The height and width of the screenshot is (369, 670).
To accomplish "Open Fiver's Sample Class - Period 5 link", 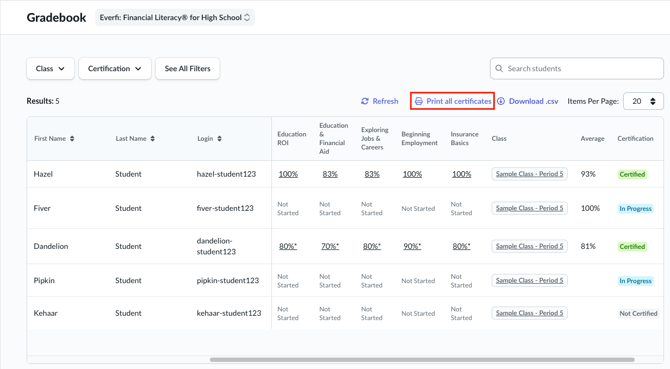I will click(x=529, y=208).
